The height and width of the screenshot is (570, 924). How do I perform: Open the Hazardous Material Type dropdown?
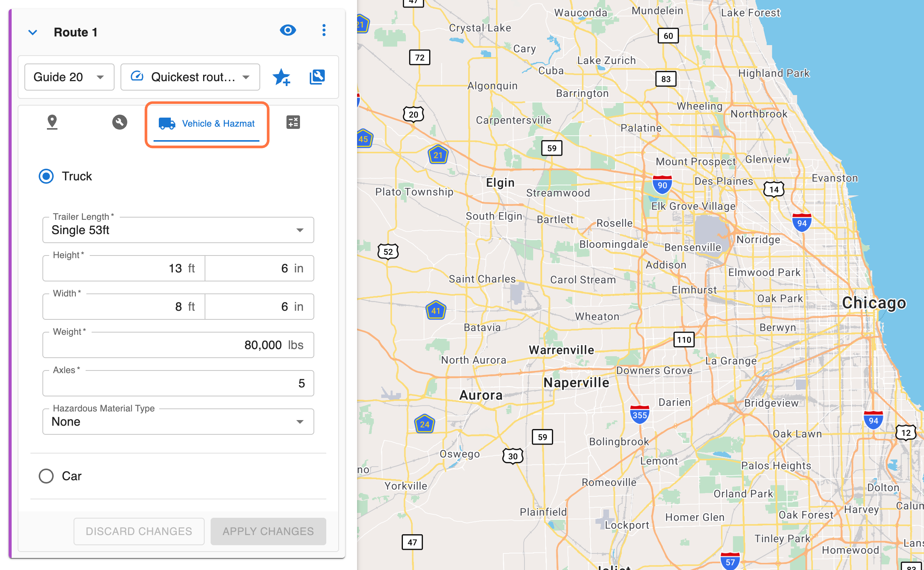[178, 422]
